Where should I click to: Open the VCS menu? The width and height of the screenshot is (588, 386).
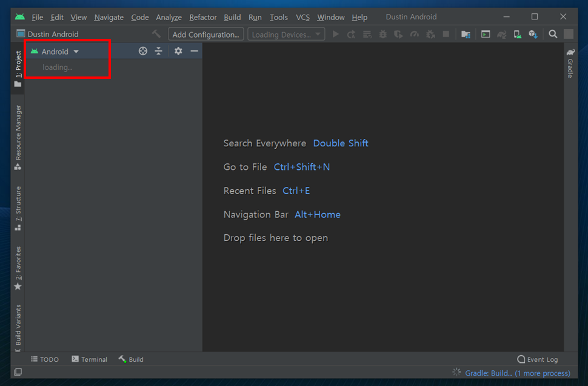click(302, 17)
